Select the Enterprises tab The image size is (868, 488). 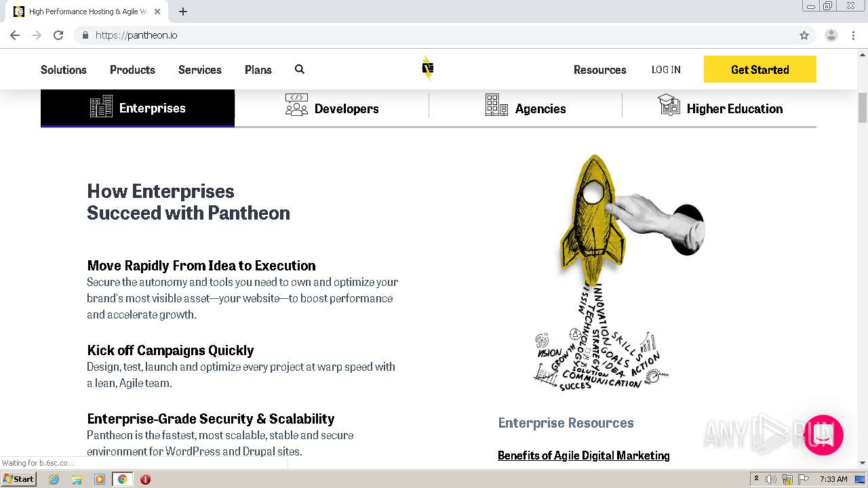138,108
